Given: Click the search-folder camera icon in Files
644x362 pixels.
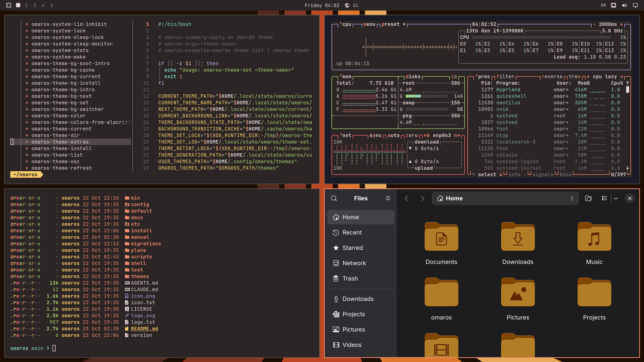Looking at the screenshot, I should [x=588, y=198].
